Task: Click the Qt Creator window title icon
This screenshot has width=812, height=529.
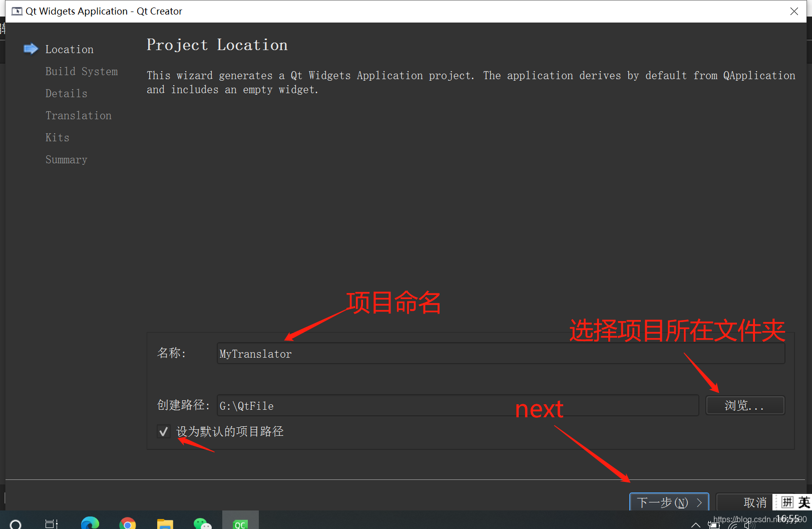Action: point(17,11)
